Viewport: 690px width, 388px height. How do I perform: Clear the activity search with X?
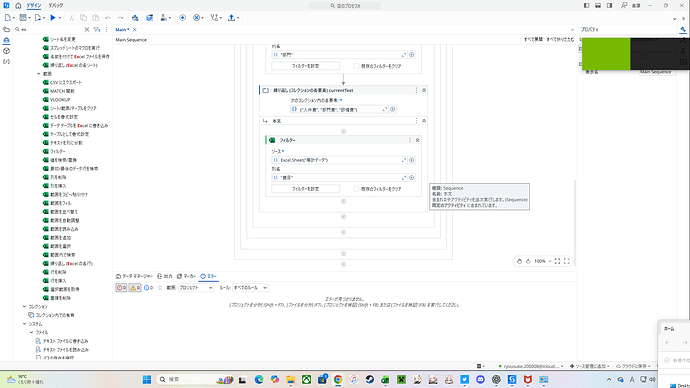coord(87,29)
